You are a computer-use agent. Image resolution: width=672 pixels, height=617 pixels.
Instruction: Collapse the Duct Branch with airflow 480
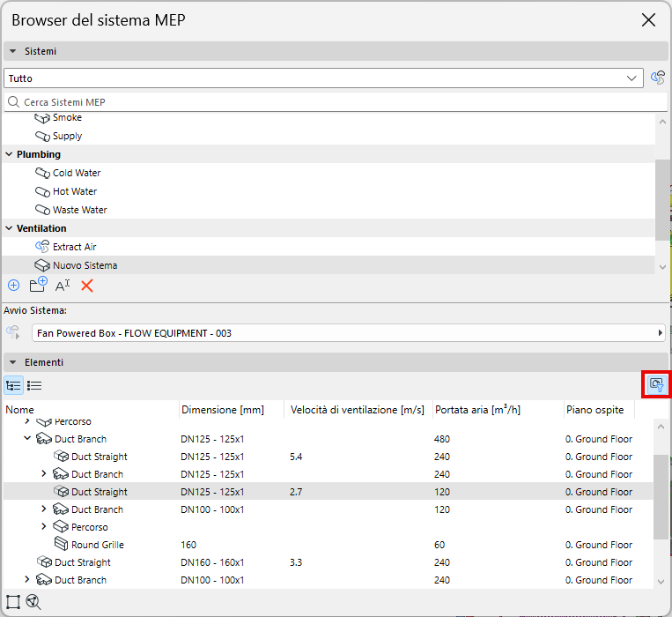pos(27,438)
